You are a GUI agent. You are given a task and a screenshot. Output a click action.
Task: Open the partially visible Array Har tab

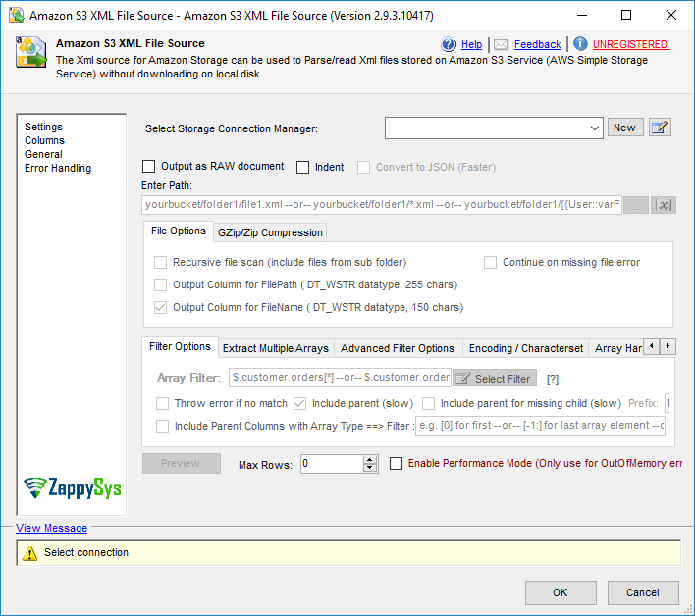(617, 349)
